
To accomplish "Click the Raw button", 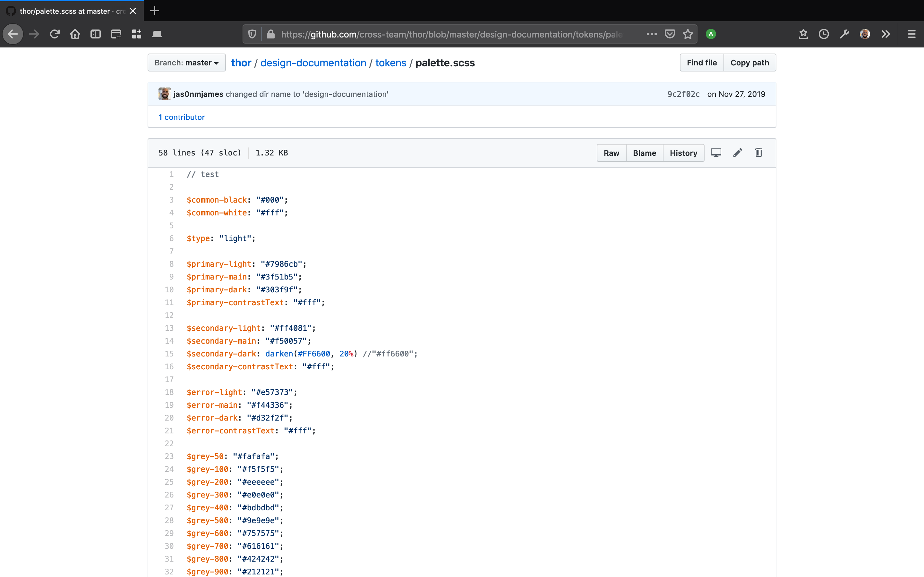I will pyautogui.click(x=611, y=153).
